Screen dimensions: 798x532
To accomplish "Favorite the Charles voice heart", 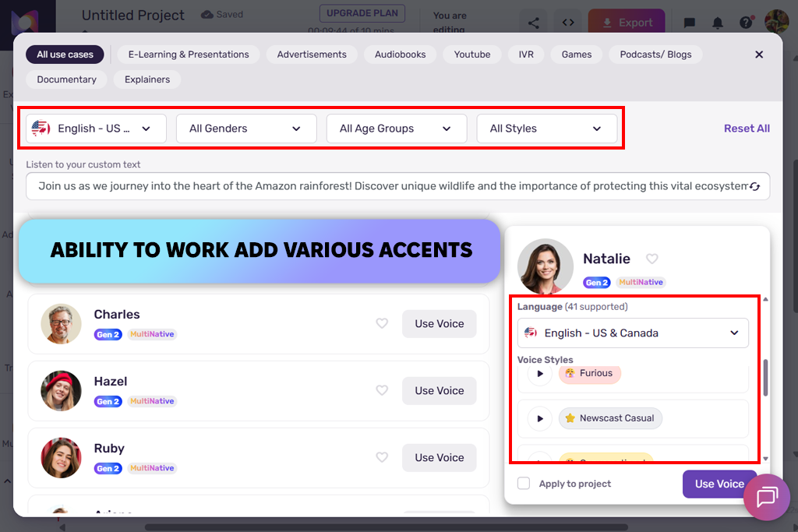I will [x=382, y=323].
